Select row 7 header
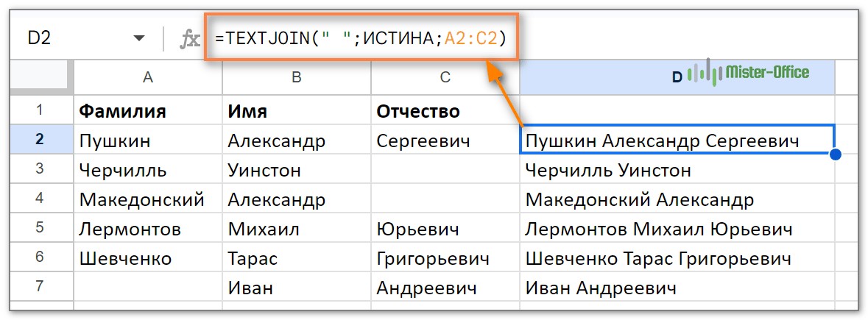This screenshot has width=868, height=320. click(41, 286)
